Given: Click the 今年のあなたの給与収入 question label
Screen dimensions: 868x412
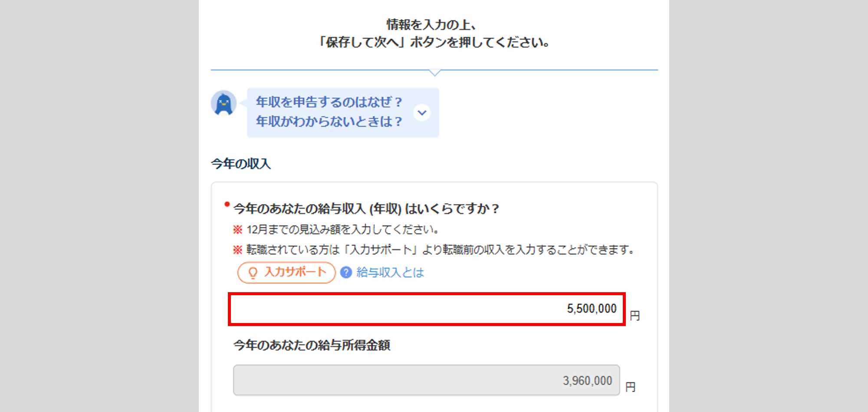Looking at the screenshot, I should [366, 209].
